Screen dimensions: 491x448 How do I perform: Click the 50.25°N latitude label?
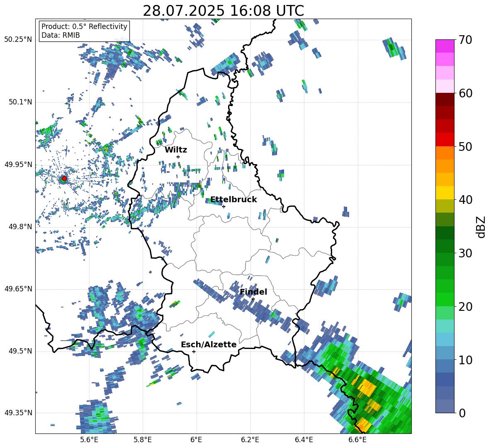coord(18,40)
